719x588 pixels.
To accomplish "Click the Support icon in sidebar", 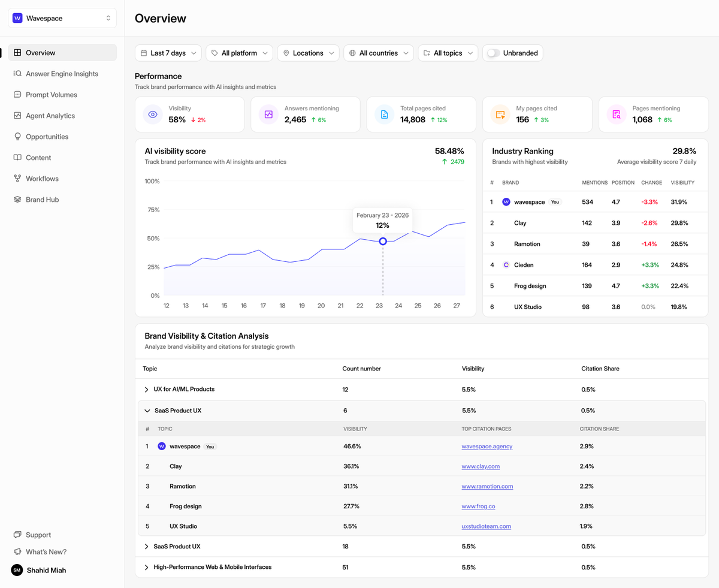I will click(x=17, y=535).
